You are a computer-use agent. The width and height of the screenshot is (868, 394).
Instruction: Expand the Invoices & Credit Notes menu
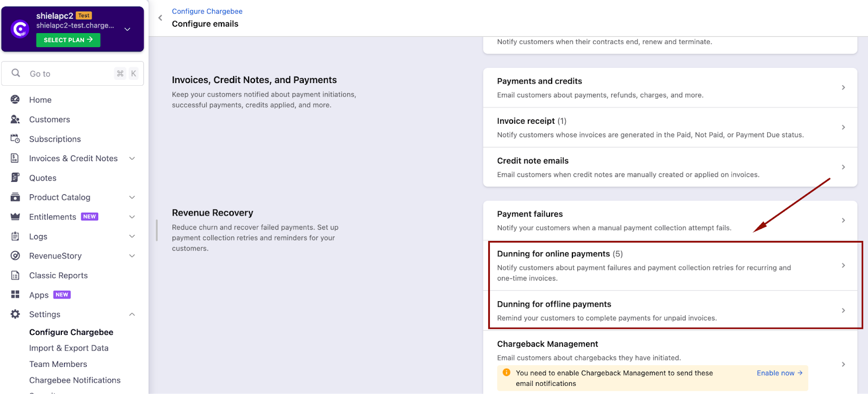pyautogui.click(x=132, y=158)
